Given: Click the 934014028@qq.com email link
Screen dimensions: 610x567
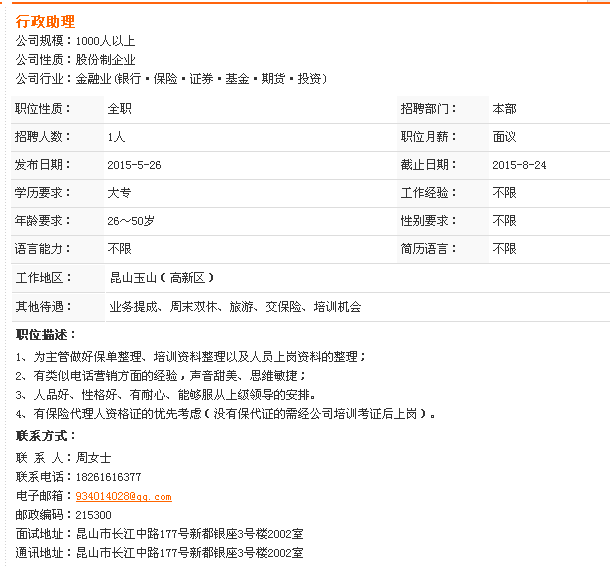Looking at the screenshot, I should tap(123, 496).
